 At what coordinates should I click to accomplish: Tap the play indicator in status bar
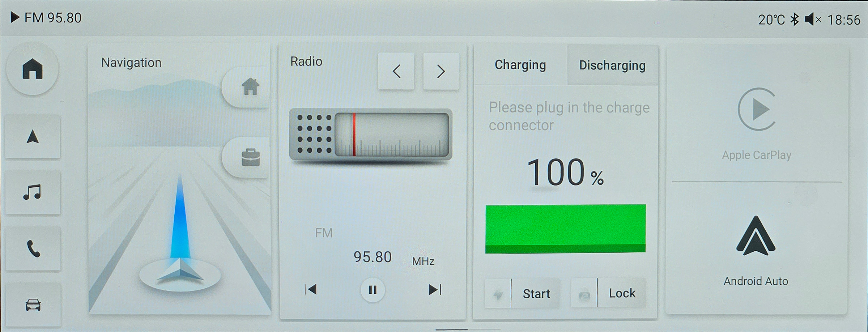point(14,17)
